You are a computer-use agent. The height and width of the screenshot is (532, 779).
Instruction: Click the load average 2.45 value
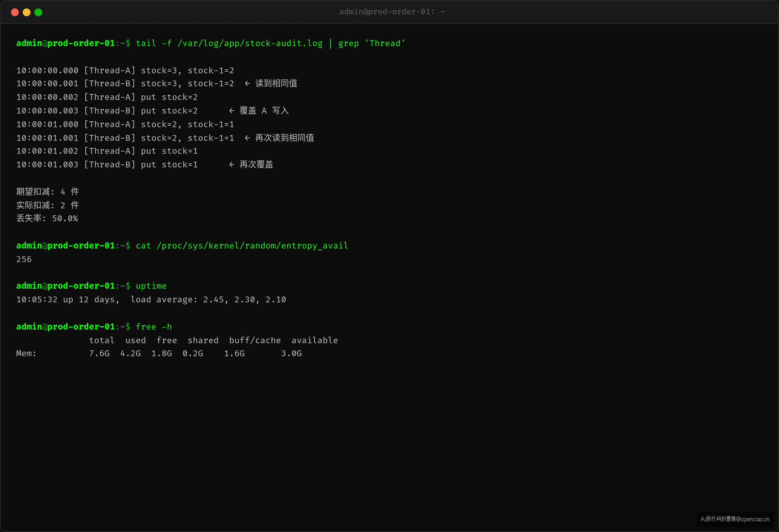point(214,299)
